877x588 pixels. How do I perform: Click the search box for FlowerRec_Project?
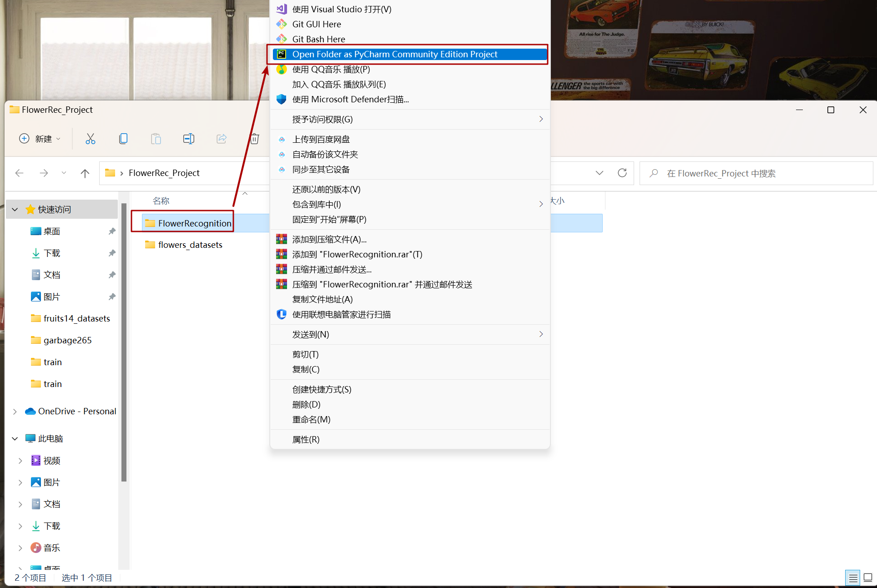coord(755,173)
